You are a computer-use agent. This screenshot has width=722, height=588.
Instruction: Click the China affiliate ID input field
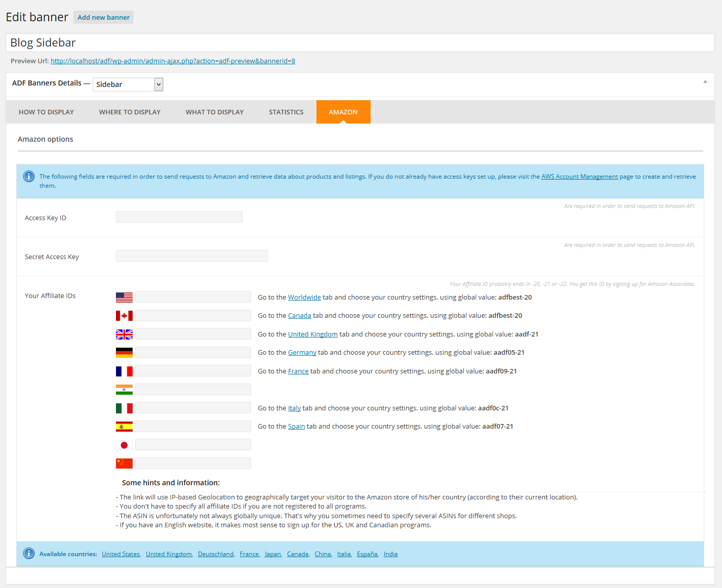click(193, 463)
